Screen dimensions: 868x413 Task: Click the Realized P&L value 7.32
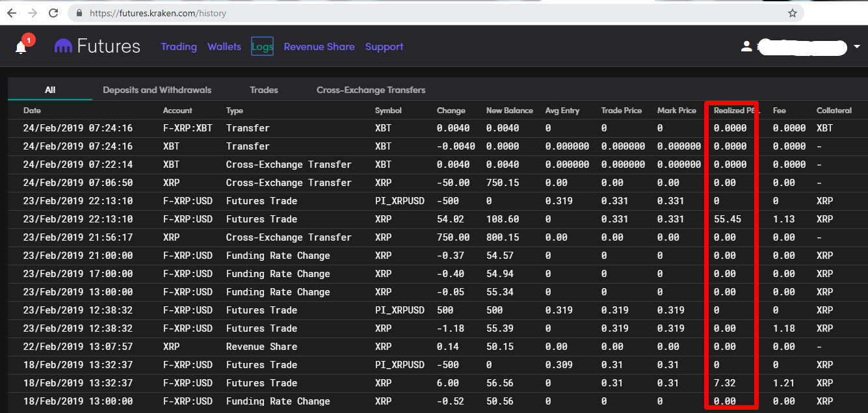pos(725,383)
